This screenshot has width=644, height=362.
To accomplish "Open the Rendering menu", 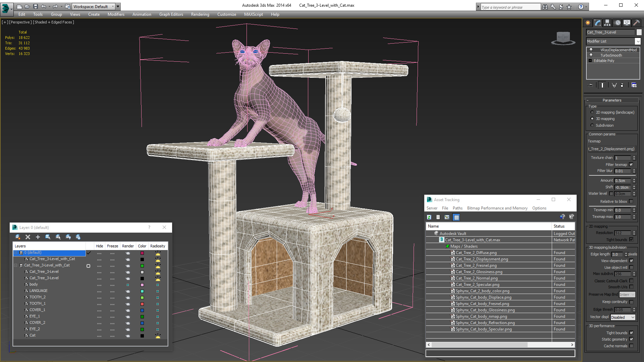I will point(200,14).
